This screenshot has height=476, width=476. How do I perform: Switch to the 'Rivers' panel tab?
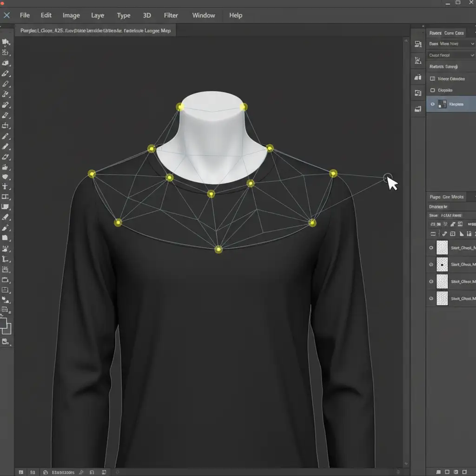point(435,33)
